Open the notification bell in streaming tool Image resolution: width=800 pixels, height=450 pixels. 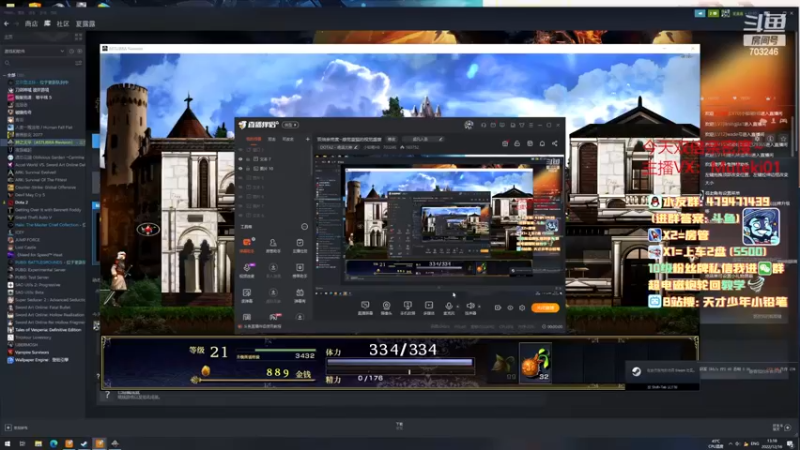542,143
